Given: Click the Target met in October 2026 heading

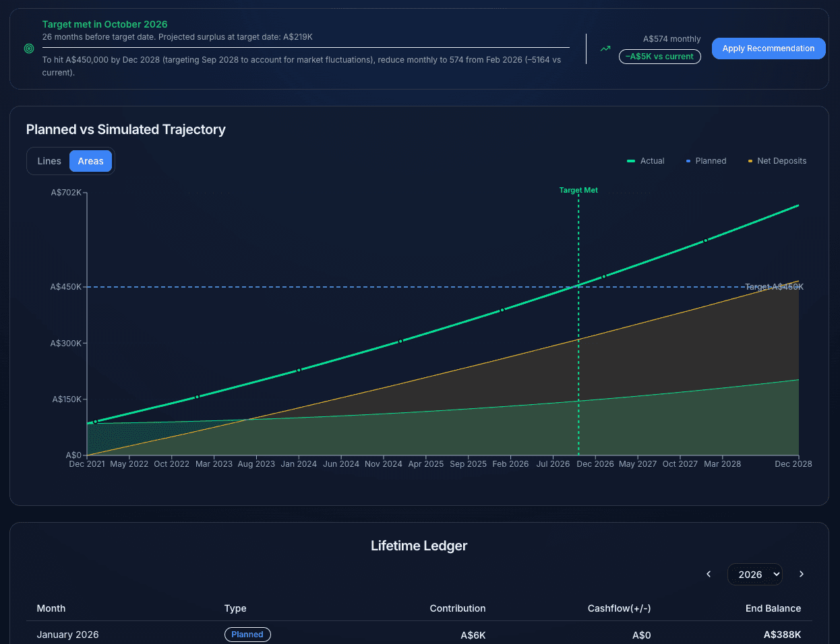Looking at the screenshot, I should [x=104, y=24].
